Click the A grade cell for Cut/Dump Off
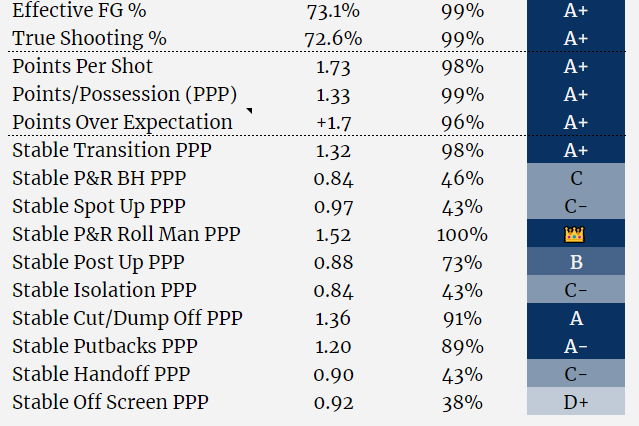The image size is (639, 426). tap(575, 319)
